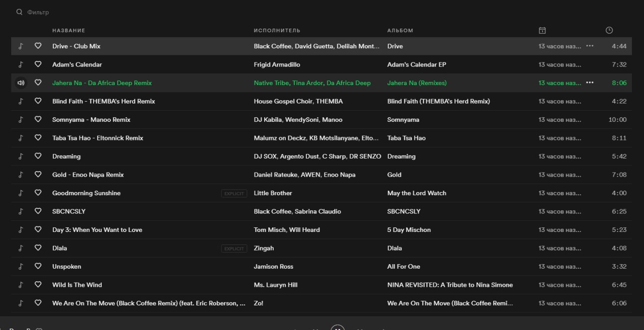Open the more options dots for Jahera Na

pos(590,82)
